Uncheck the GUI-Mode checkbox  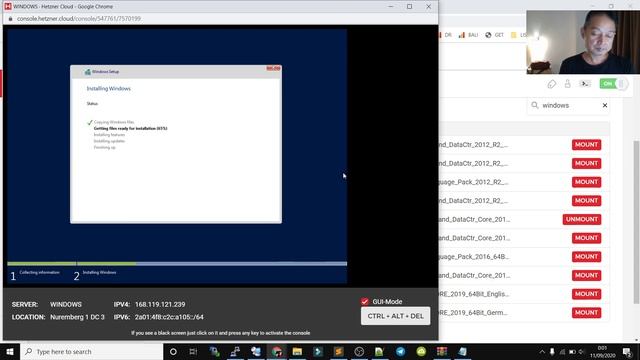(x=365, y=302)
